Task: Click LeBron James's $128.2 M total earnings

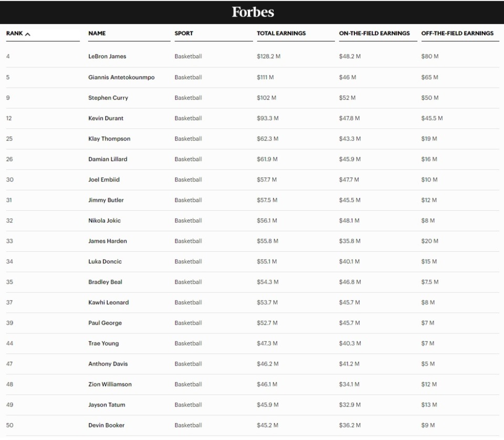Action: [x=268, y=57]
